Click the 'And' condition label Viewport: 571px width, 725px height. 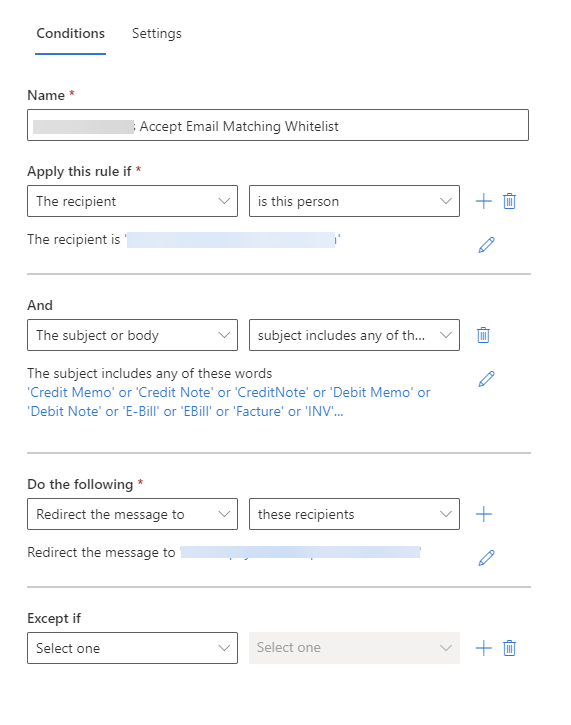tap(40, 305)
